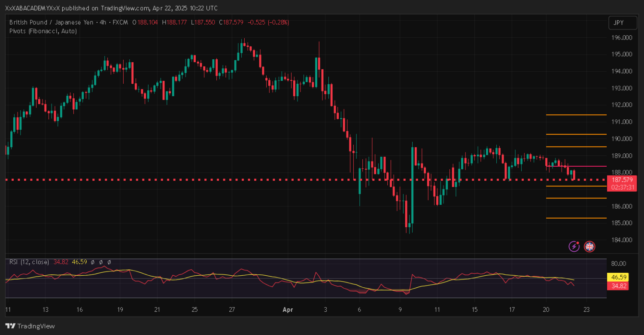Select the RSI (12, close) indicator label

(x=28, y=262)
